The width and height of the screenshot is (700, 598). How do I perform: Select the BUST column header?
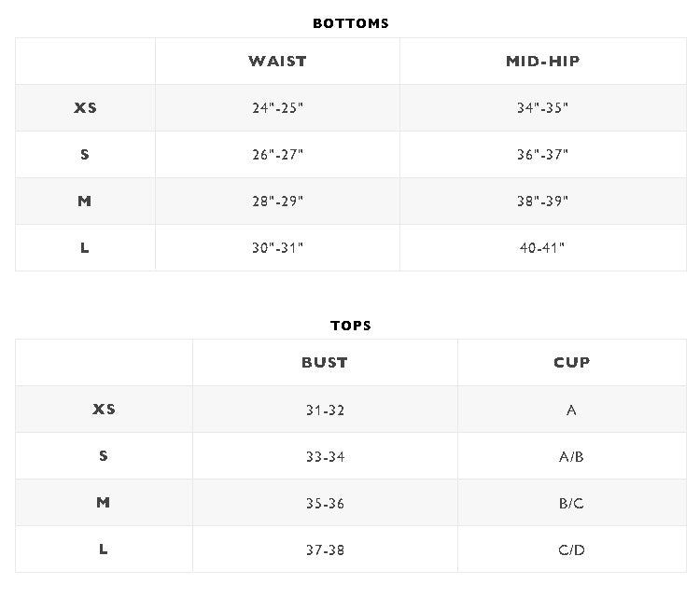325,362
